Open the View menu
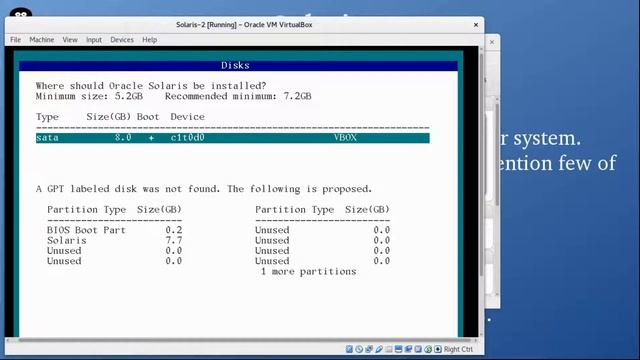 70,40
